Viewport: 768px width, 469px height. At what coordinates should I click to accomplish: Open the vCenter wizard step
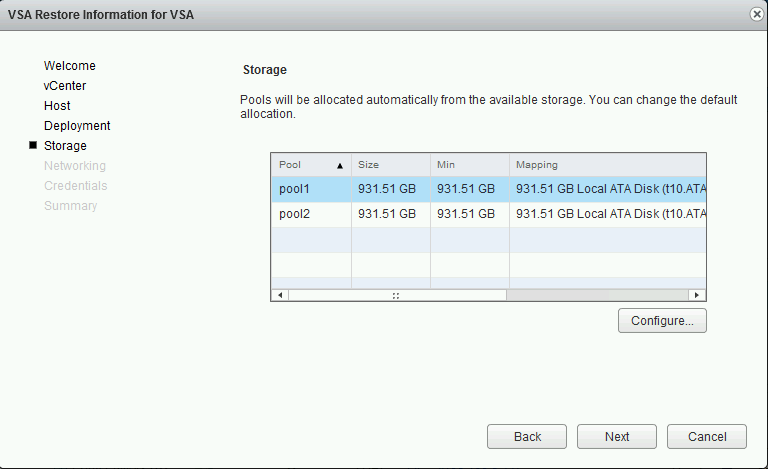pyautogui.click(x=65, y=86)
